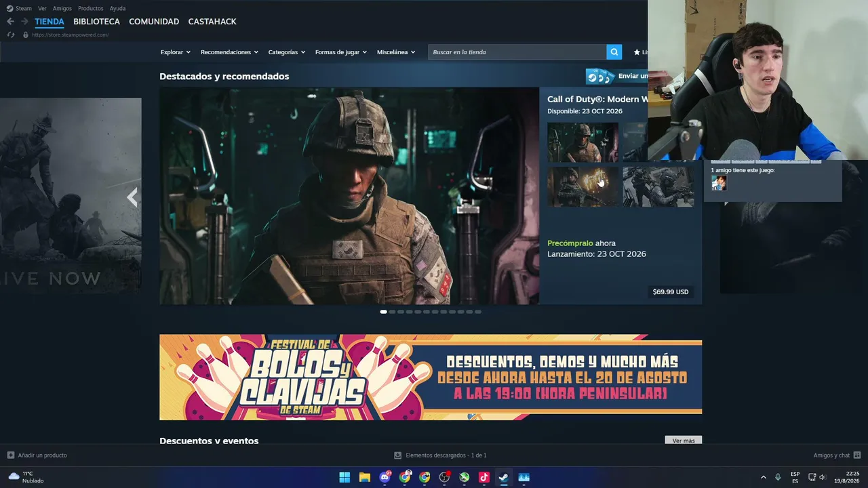The width and height of the screenshot is (868, 488).
Task: Show hidden system tray icons
Action: coord(763,477)
